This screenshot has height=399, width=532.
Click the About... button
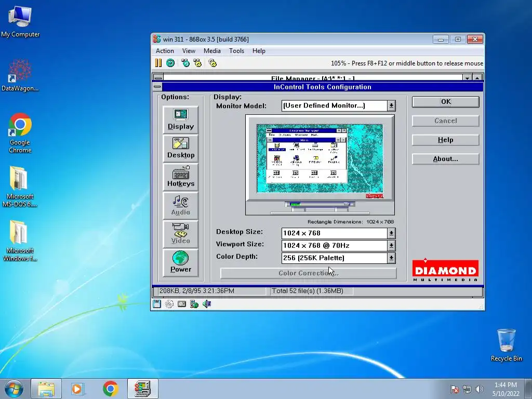[445, 159]
